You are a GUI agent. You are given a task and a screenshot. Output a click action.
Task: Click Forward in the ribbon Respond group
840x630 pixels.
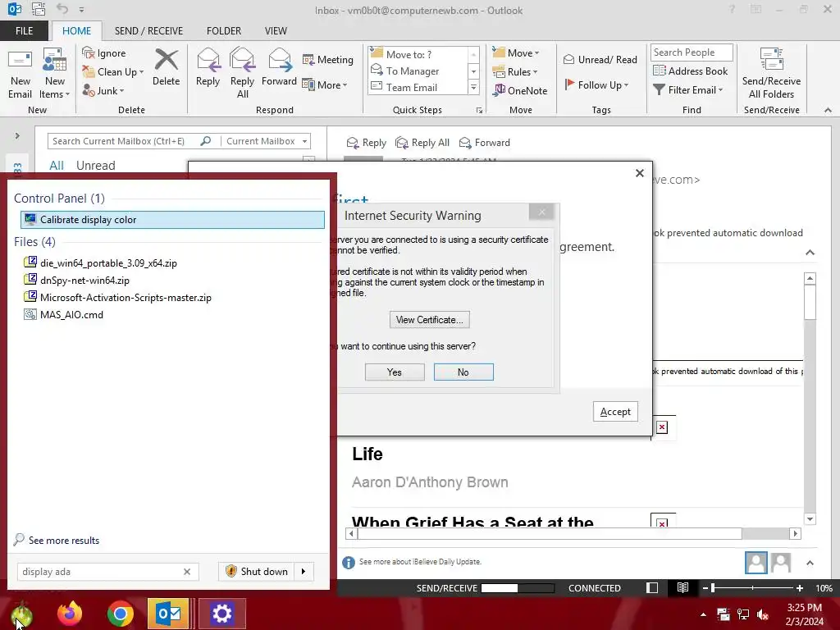click(279, 67)
